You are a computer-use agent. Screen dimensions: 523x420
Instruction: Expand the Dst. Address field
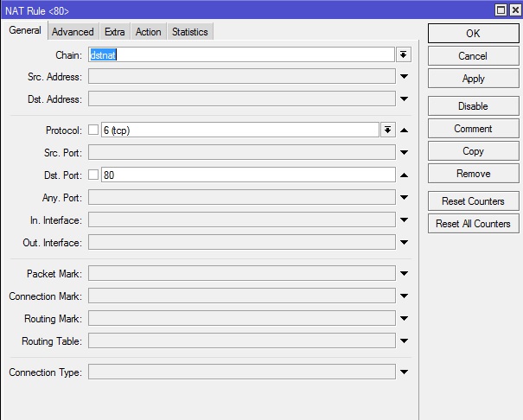point(404,99)
